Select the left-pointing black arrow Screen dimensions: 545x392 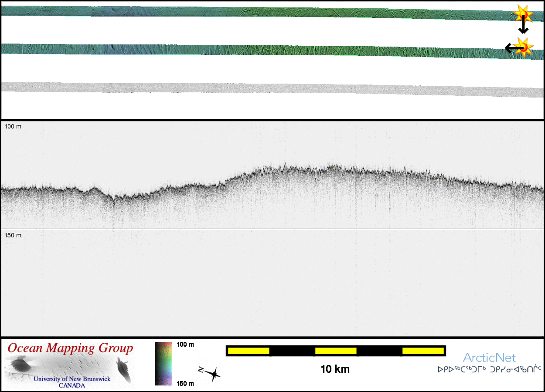(511, 48)
